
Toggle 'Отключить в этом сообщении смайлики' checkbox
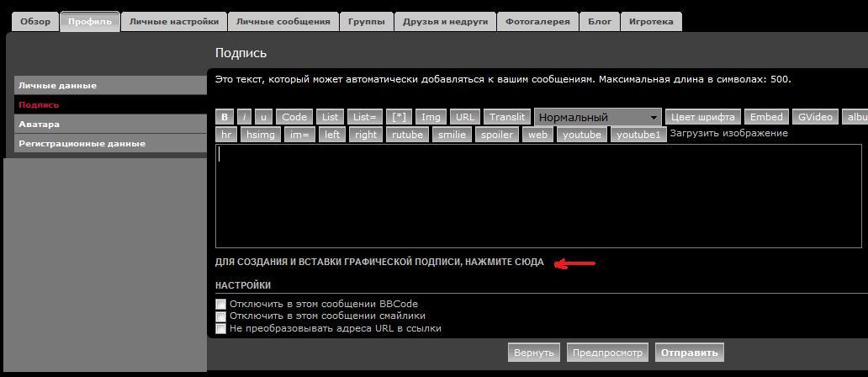221,316
